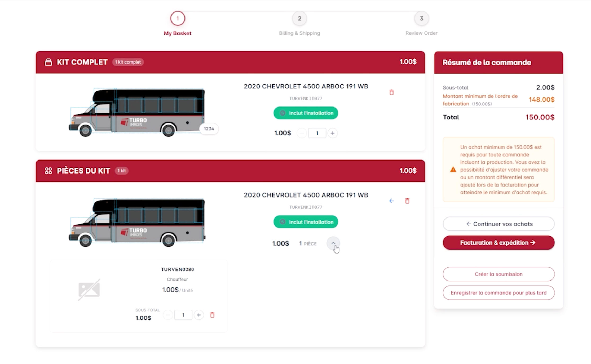Image resolution: width=591 pixels, height=364 pixels.
Task: Click Continuer vos achats button
Action: click(499, 224)
